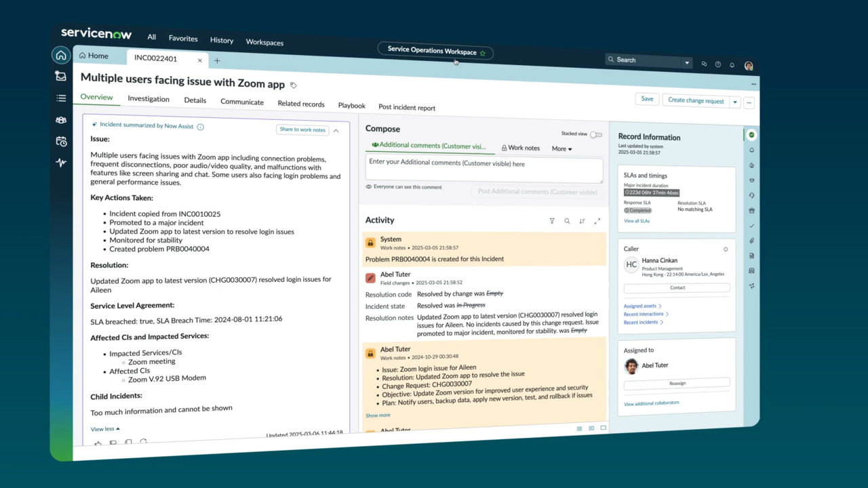Close the INC0022401 tab
Image resolution: width=868 pixels, height=488 pixels.
(199, 60)
